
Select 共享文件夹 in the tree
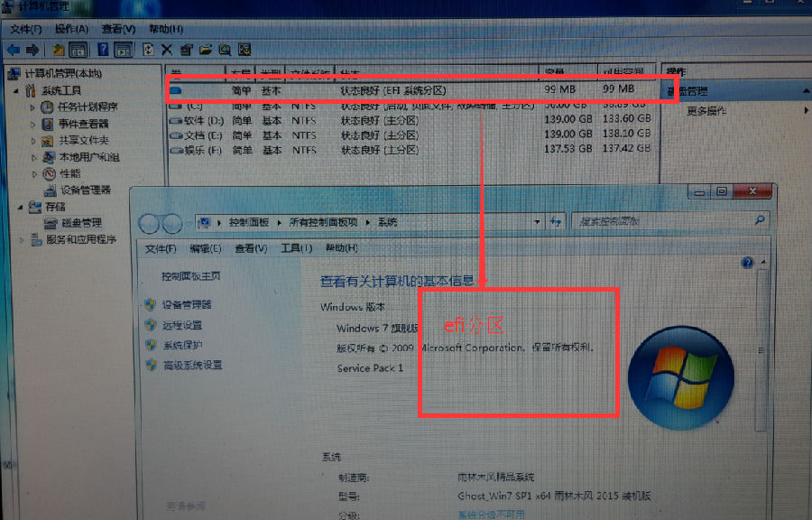coord(84,140)
